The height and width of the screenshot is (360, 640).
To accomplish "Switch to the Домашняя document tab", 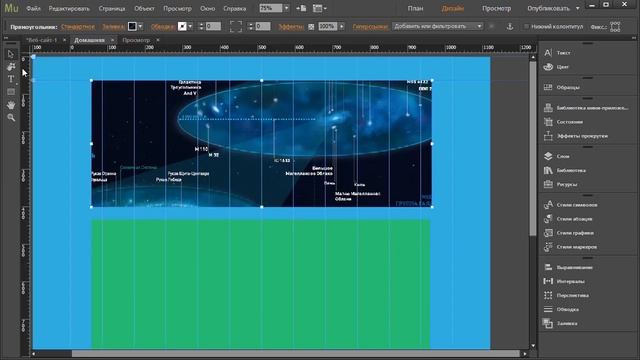I will click(x=89, y=40).
